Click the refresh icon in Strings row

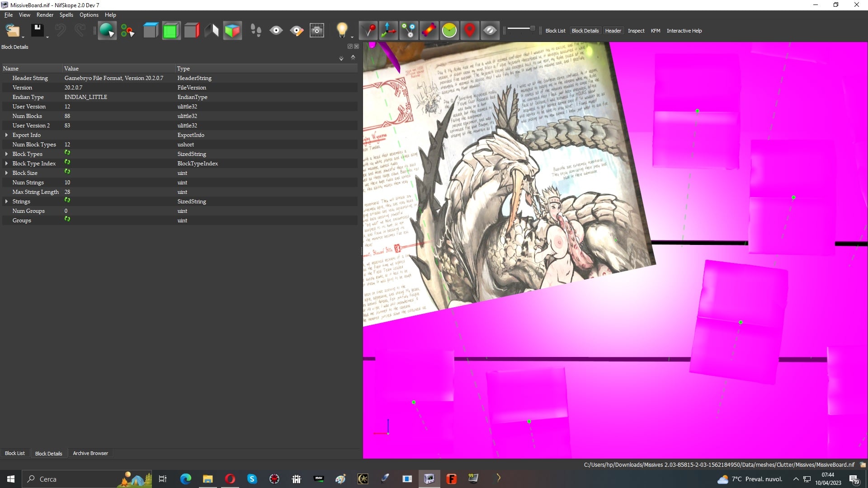click(67, 200)
